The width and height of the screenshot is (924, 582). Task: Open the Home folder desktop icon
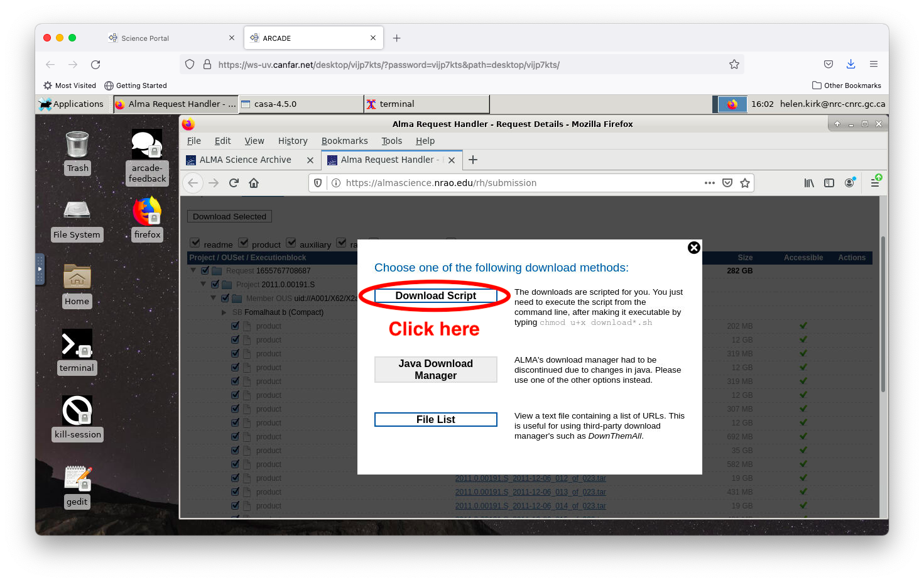tap(77, 286)
